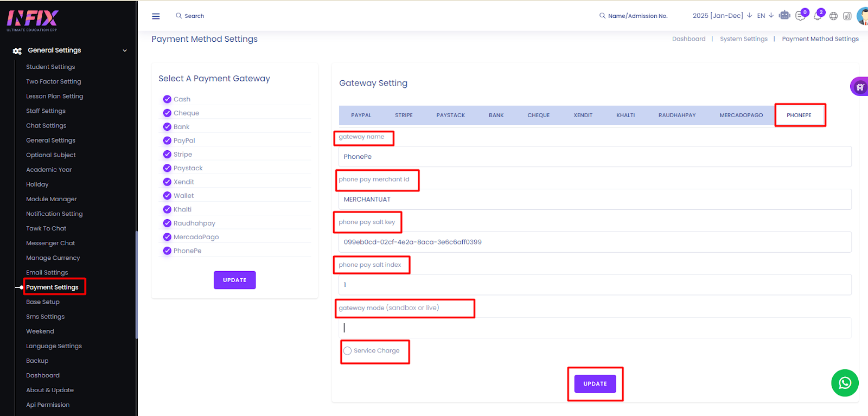Open Language Settings in sidebar

(x=54, y=345)
